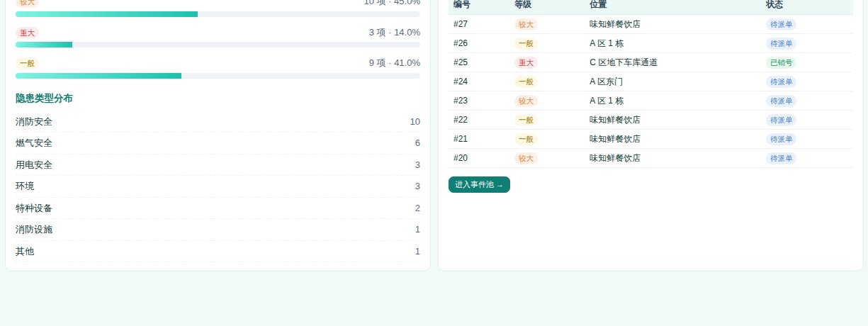Click the 待派单 status in row #21
Screen dimensions: 868x326
pyautogui.click(x=781, y=139)
